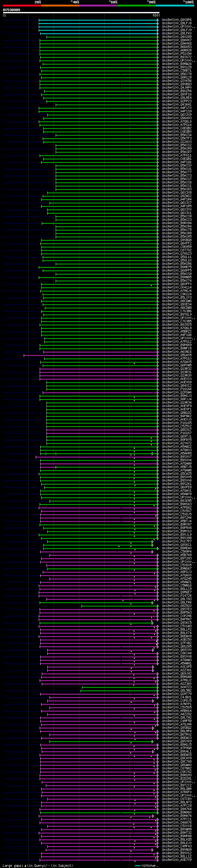Image resolution: width=197 pixels, height=868 pixels.
Task: Select hit UniRef100_Q19R32
Action: [x=177, y=369]
